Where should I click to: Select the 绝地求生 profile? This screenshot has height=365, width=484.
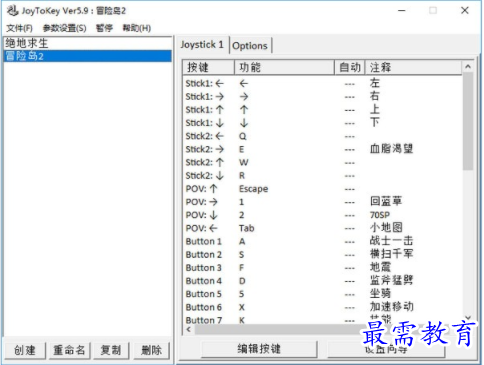87,43
